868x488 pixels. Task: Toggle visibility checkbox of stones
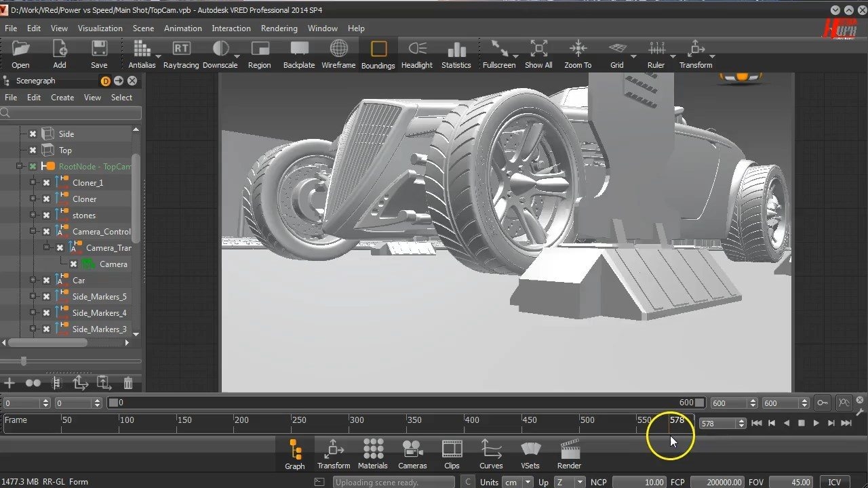46,216
